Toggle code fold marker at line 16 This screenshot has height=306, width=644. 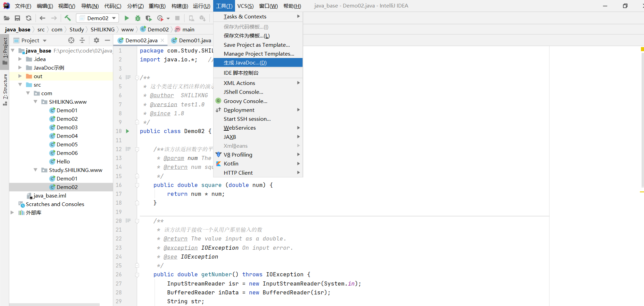[x=137, y=185]
